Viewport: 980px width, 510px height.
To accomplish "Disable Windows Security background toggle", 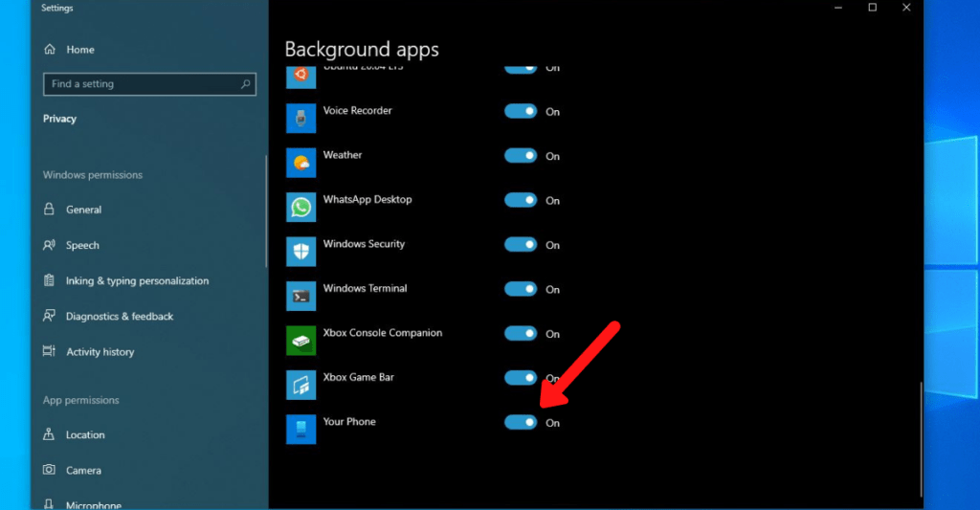I will pos(521,244).
